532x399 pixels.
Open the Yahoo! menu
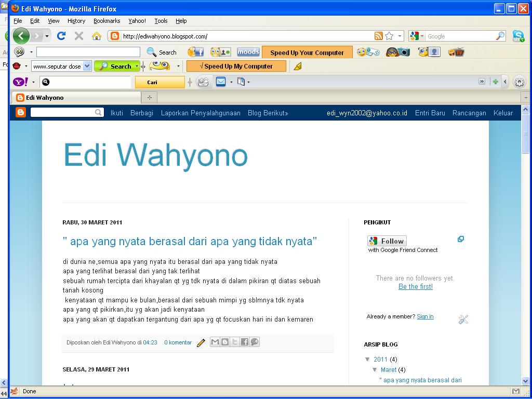[x=137, y=21]
